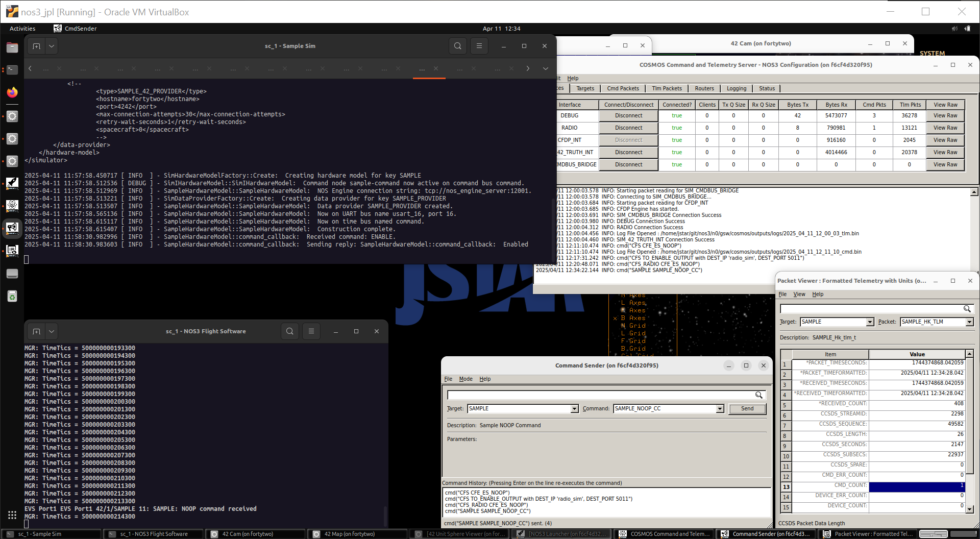Open Help menu in COSMOS Telemetry Server
Viewport: 980px width, 539px height.
point(573,78)
